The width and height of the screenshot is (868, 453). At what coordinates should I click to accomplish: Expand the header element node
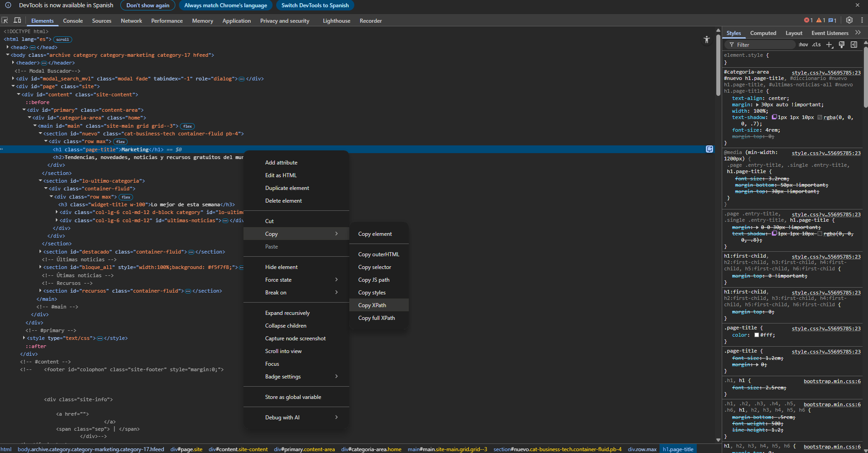[13, 63]
